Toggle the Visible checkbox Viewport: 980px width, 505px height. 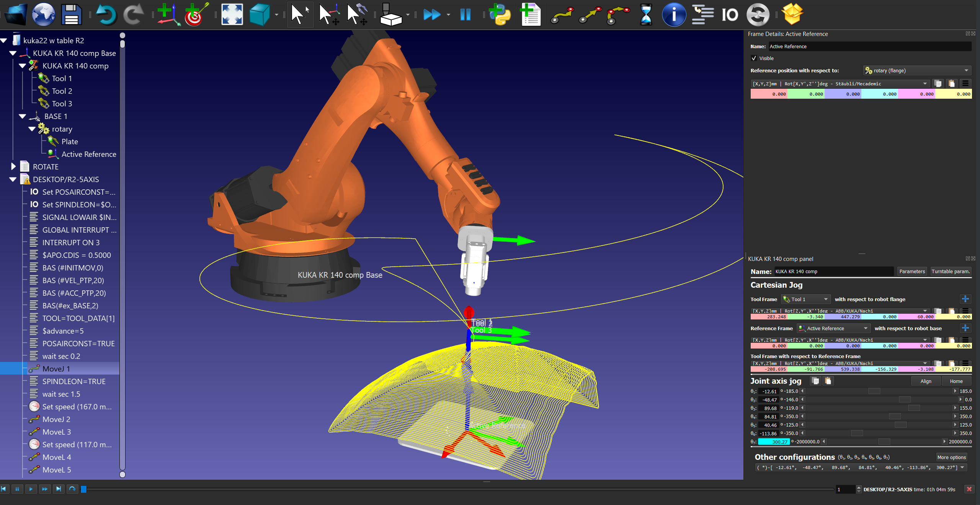tap(754, 58)
